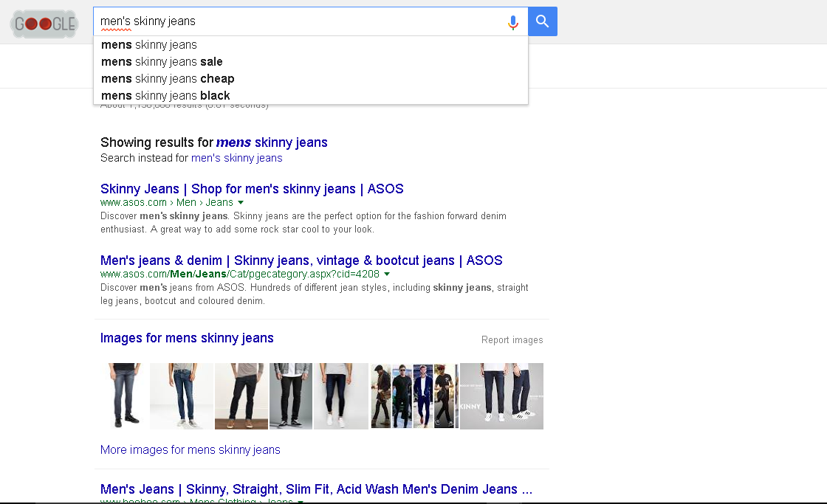Open 'Men's Jeans | Skinny, Straight, Slim Fit' result
827x504 pixels.
tap(317, 489)
